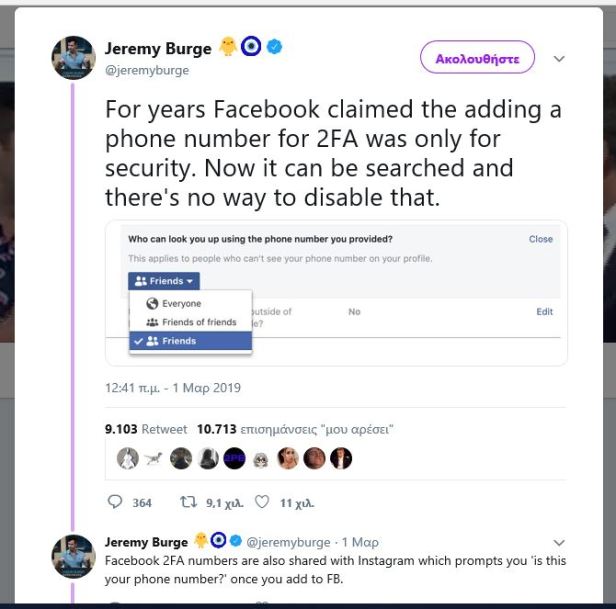
Task: Click the last liker's avatar in row
Action: click(x=342, y=458)
